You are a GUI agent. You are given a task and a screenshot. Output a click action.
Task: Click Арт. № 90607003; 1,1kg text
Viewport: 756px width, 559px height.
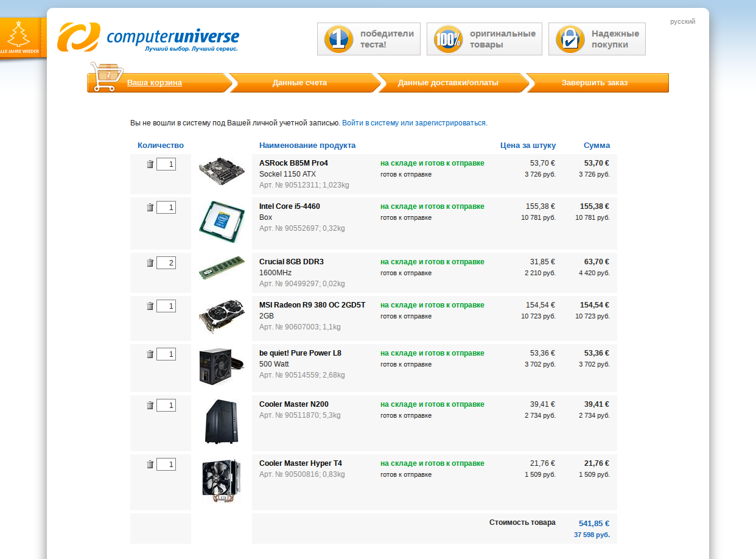click(x=300, y=327)
